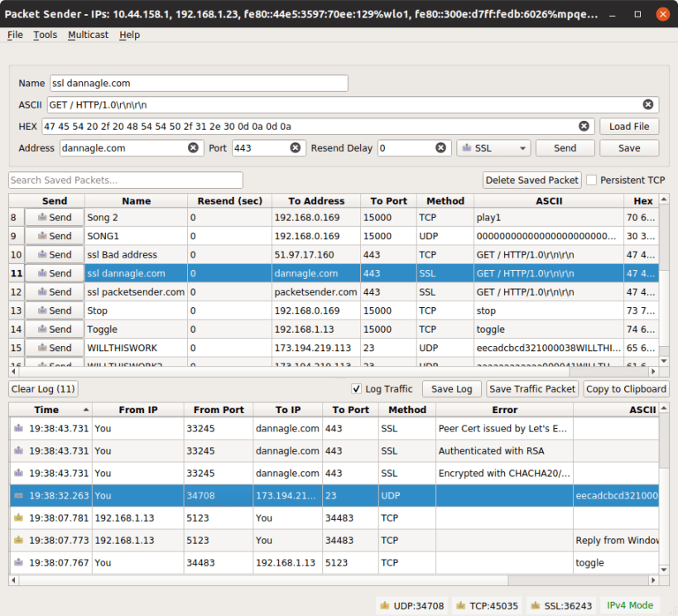Send the saved packet 'Stop'

point(55,310)
